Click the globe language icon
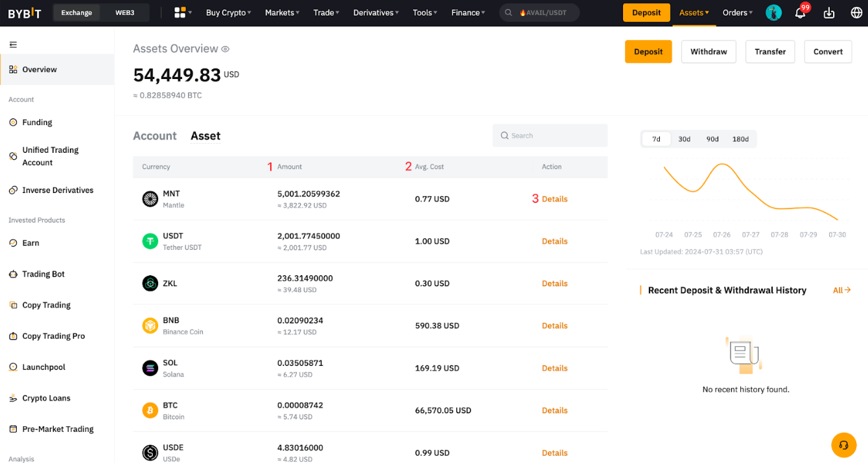This screenshot has height=463, width=868. (856, 13)
